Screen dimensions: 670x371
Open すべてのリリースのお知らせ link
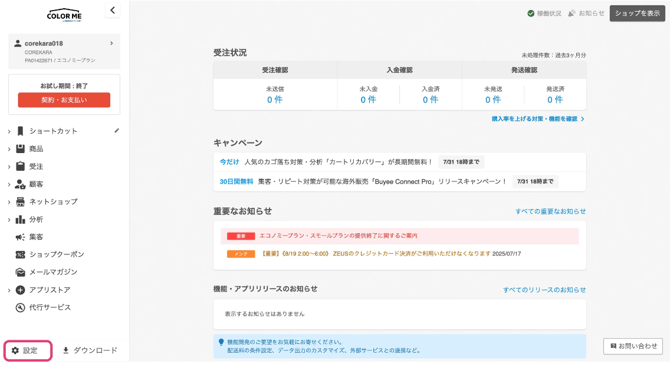pos(544,290)
